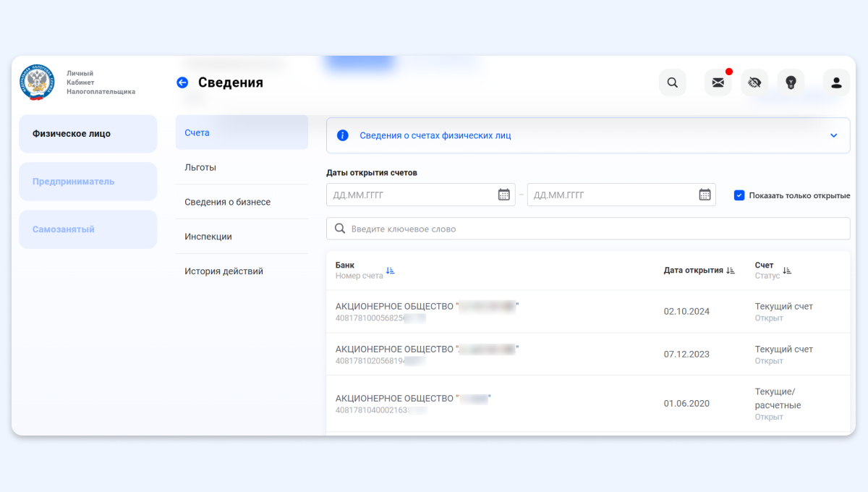Screen dimensions: 868x492
Task: Open the История действий menu item
Action: (224, 271)
